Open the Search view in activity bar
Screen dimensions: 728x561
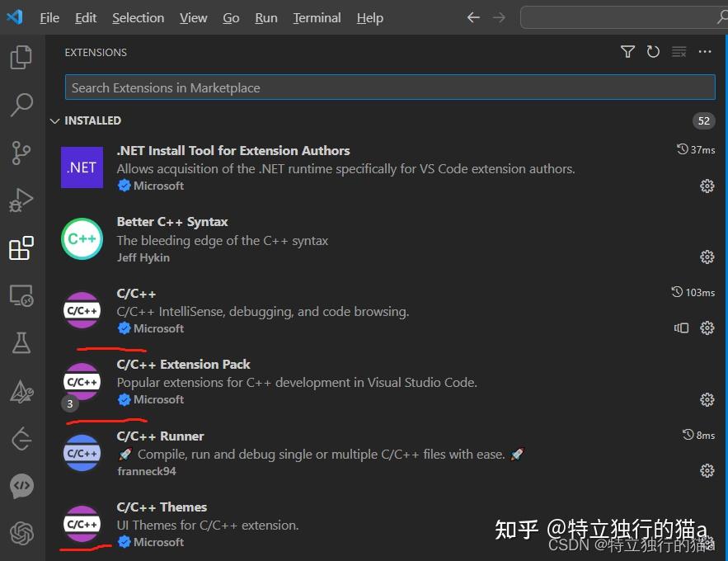point(21,105)
